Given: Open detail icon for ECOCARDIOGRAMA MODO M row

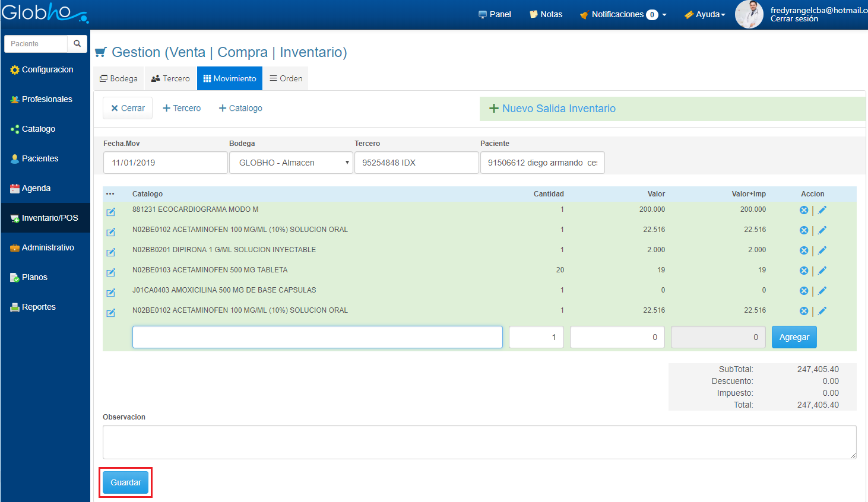Looking at the screenshot, I should (110, 212).
